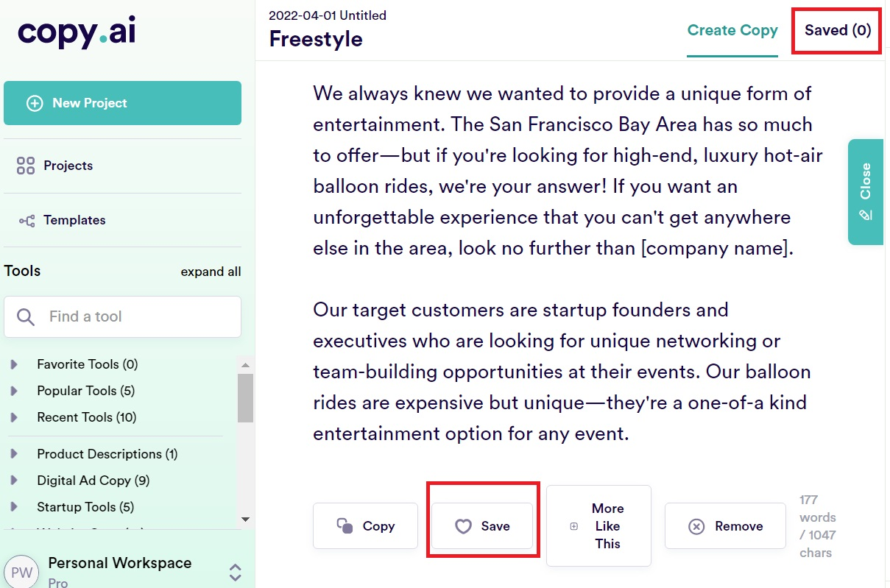Open the Personal Workspace switcher chevrons

tap(235, 573)
